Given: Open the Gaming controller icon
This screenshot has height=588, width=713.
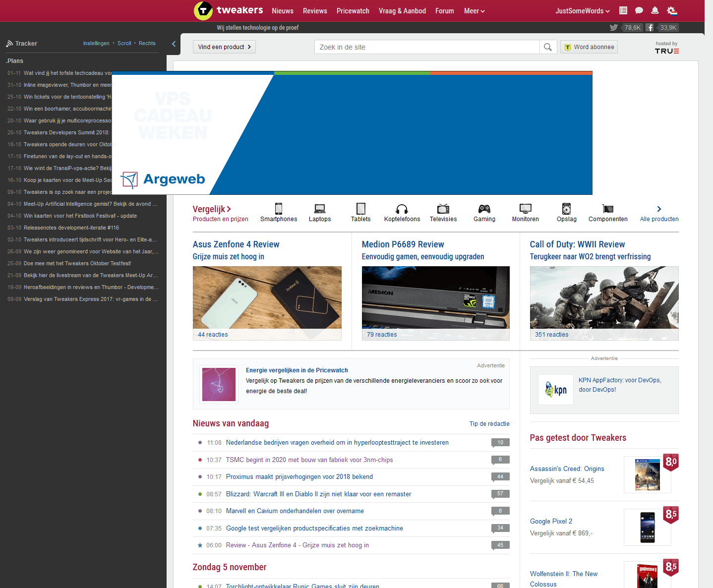Looking at the screenshot, I should (x=484, y=209).
